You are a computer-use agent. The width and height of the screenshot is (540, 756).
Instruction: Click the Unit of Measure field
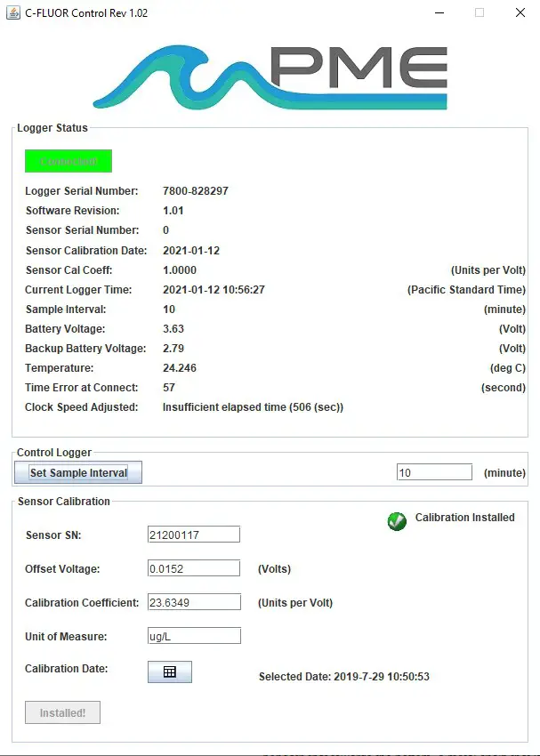[x=194, y=636]
